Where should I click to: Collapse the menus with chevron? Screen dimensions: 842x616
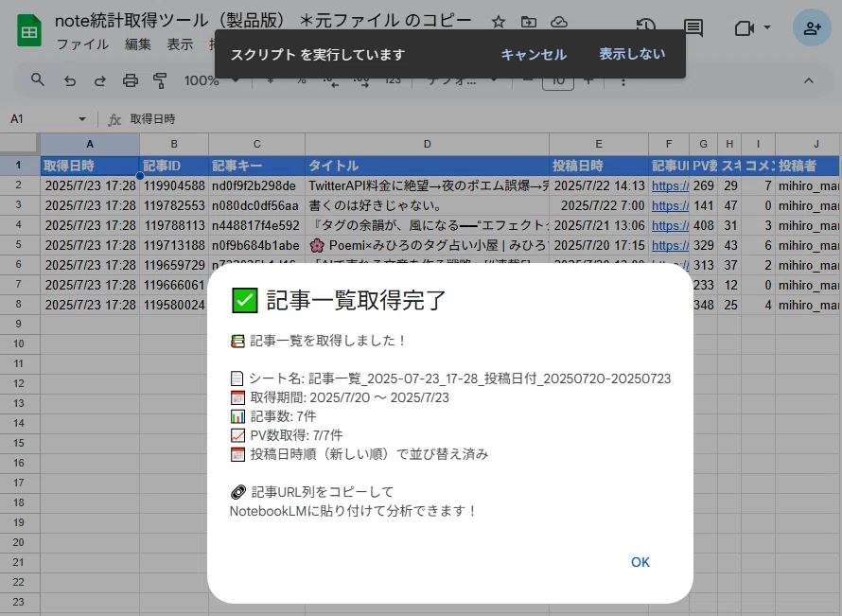[x=808, y=80]
